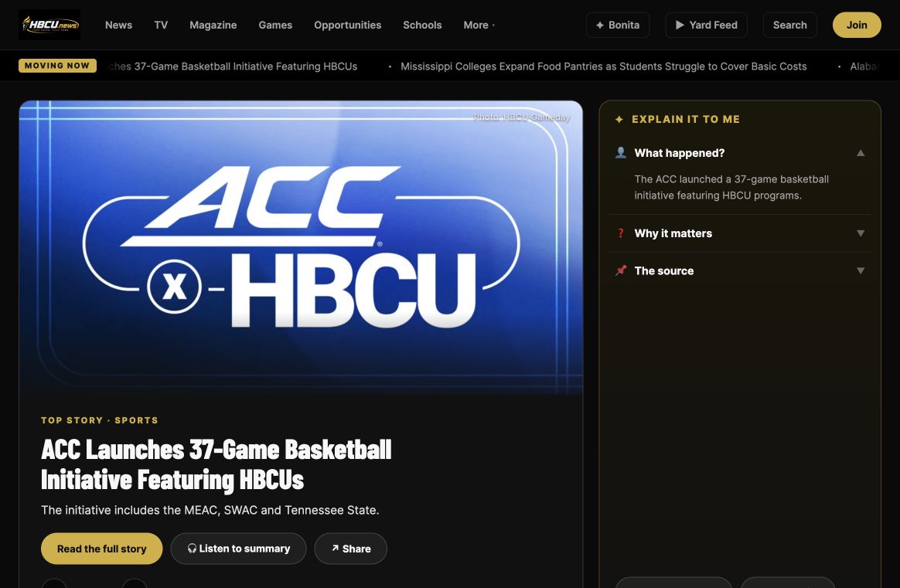Click the Top Story · Sports label
Viewport: 900px width, 588px height.
pos(99,420)
